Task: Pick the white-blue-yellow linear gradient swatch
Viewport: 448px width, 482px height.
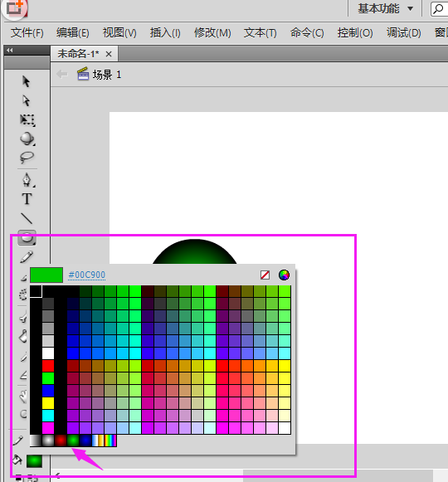Action: tap(98, 441)
